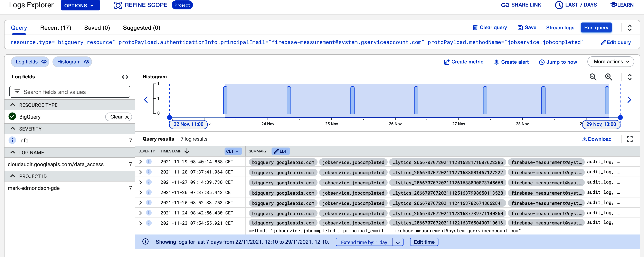Toggle Log fields panel width code-arrows icon
Viewport: 644px width, 257px height.
pyautogui.click(x=125, y=77)
